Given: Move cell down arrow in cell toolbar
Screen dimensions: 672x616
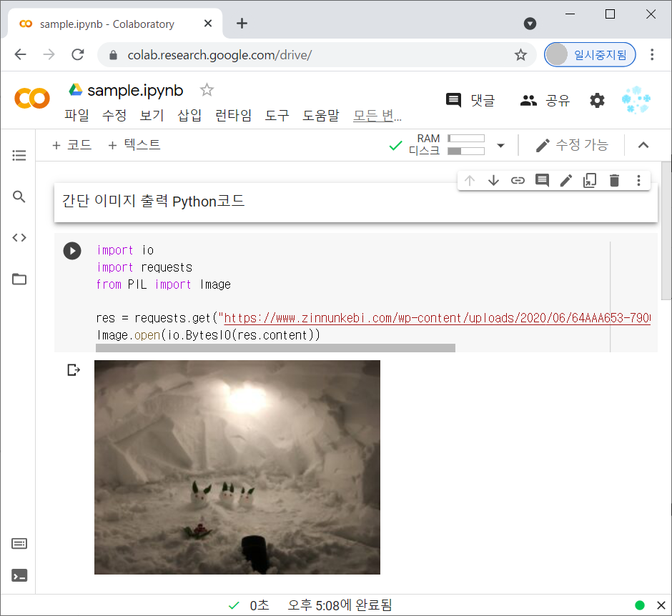Looking at the screenshot, I should [494, 180].
